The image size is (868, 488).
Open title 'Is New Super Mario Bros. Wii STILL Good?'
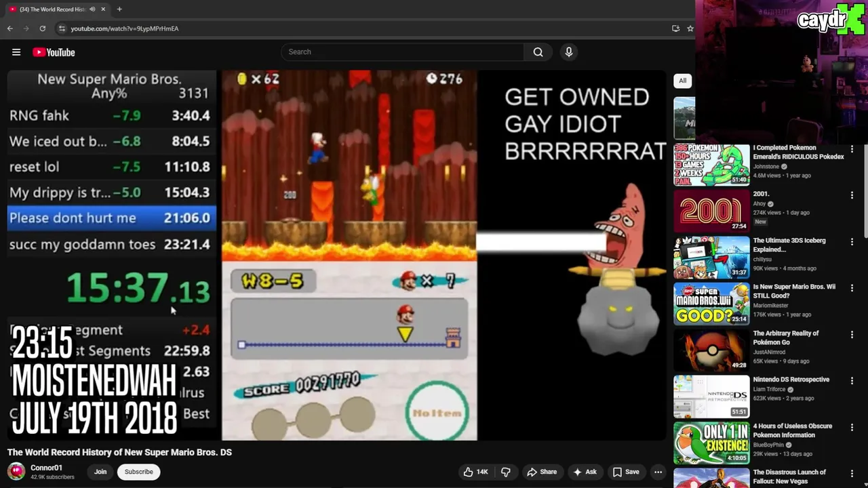point(794,291)
